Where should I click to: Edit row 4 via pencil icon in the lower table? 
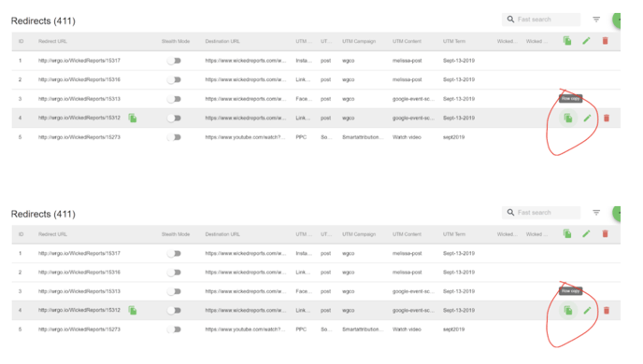click(x=587, y=311)
